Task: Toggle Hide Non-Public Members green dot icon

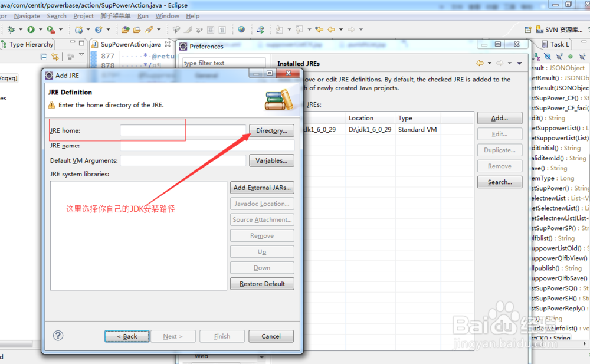Action: (x=571, y=57)
